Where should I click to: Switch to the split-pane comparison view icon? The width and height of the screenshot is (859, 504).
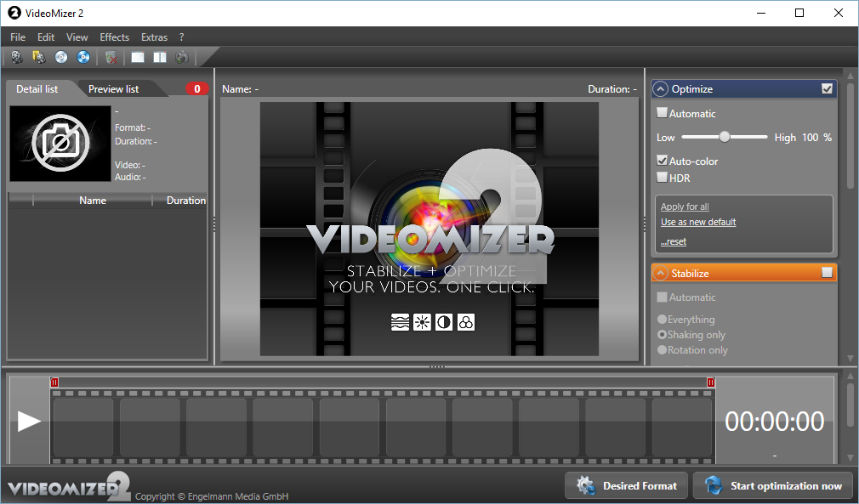click(x=159, y=57)
